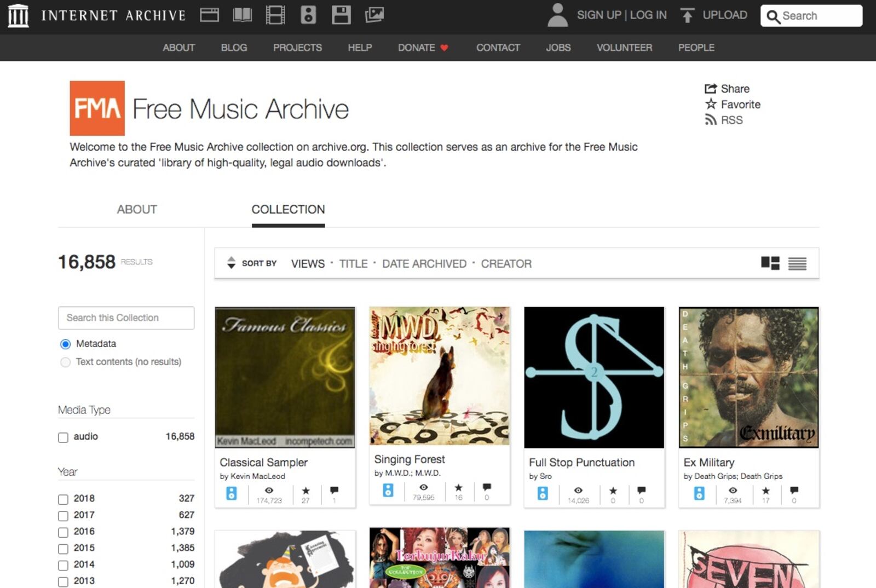Viewport: 876px width, 588px height.
Task: Click reviews comment icon on Singing Forest card
Action: [x=487, y=487]
